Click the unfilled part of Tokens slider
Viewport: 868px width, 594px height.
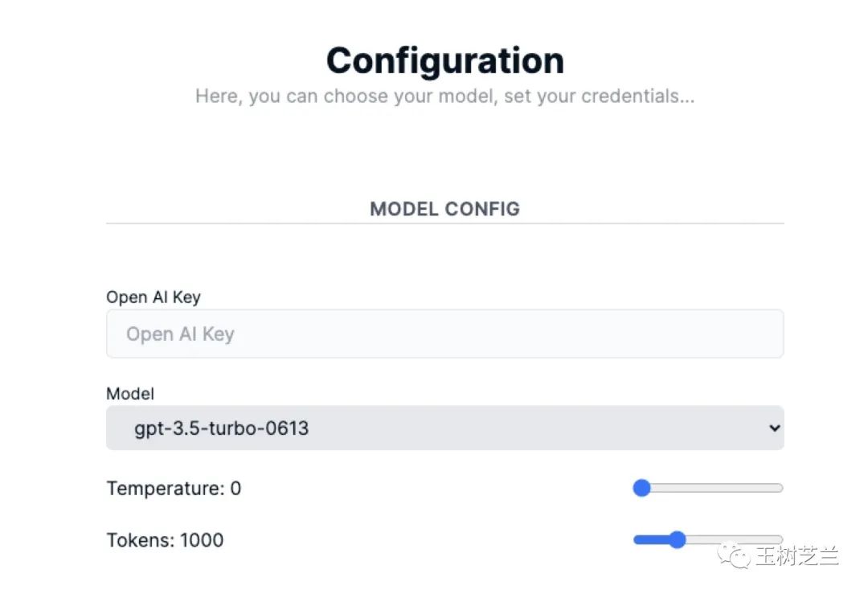click(x=731, y=539)
